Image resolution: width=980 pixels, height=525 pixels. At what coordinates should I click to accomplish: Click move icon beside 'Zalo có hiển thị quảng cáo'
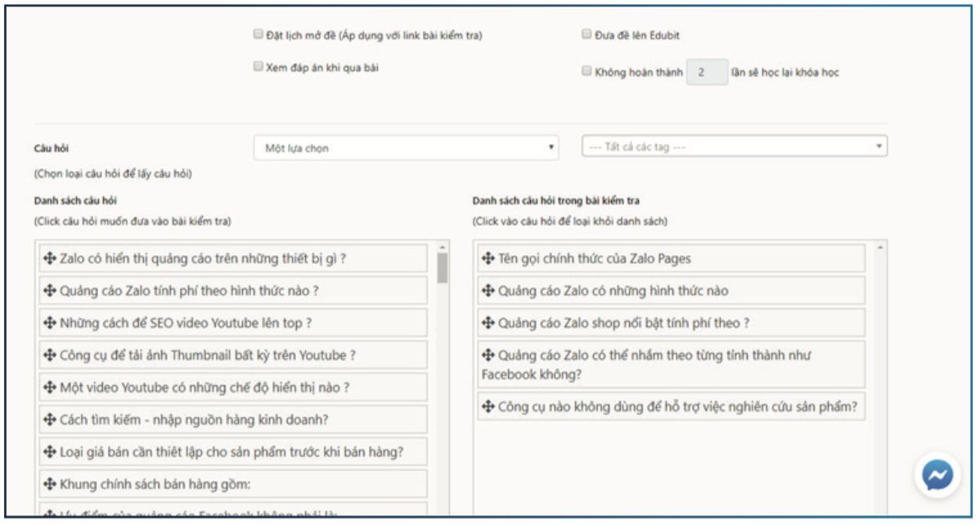50,258
